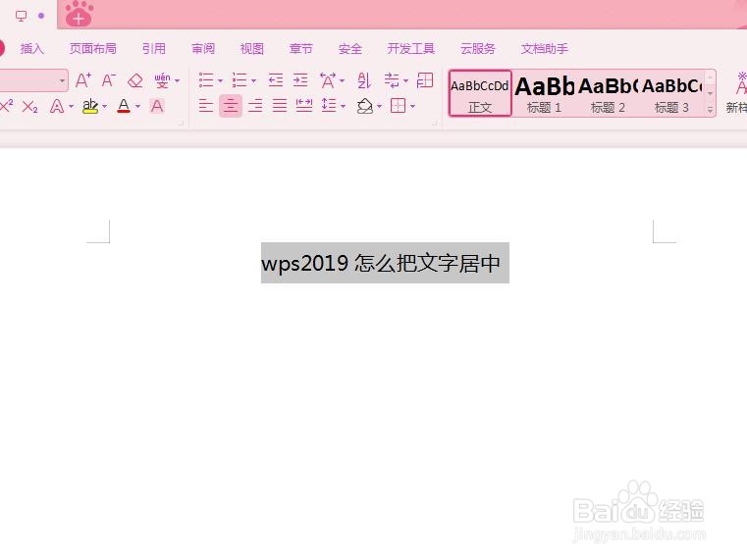Open the borders dropdown arrow

click(412, 106)
